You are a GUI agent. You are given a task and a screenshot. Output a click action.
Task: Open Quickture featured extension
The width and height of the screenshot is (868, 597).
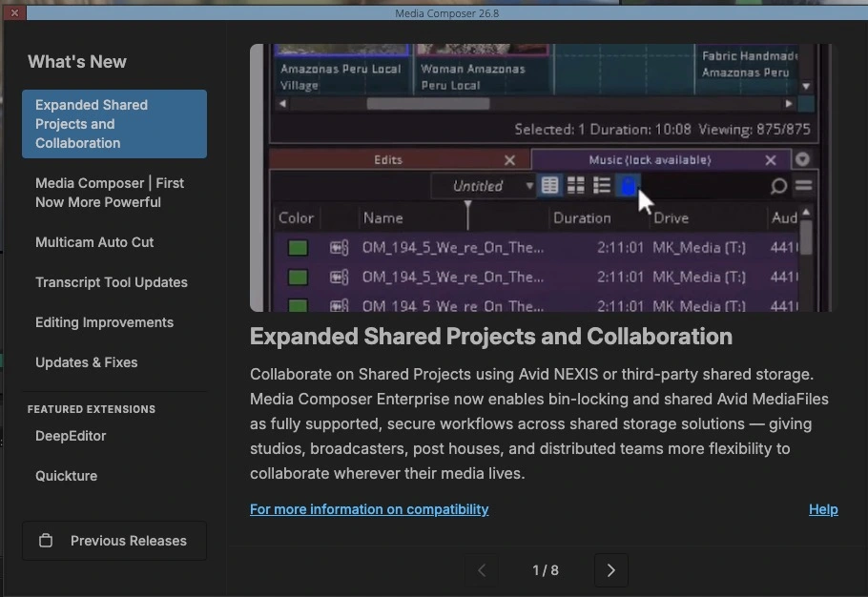pyautogui.click(x=66, y=476)
